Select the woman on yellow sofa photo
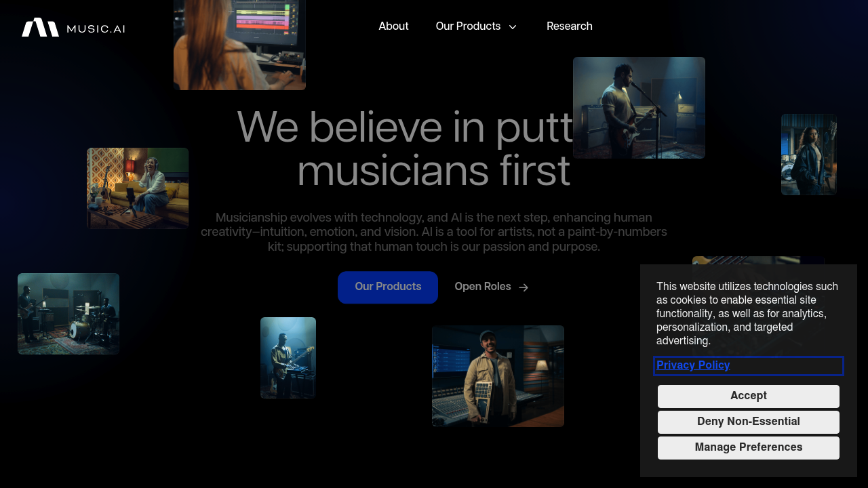Image resolution: width=868 pixels, height=488 pixels. point(138,188)
